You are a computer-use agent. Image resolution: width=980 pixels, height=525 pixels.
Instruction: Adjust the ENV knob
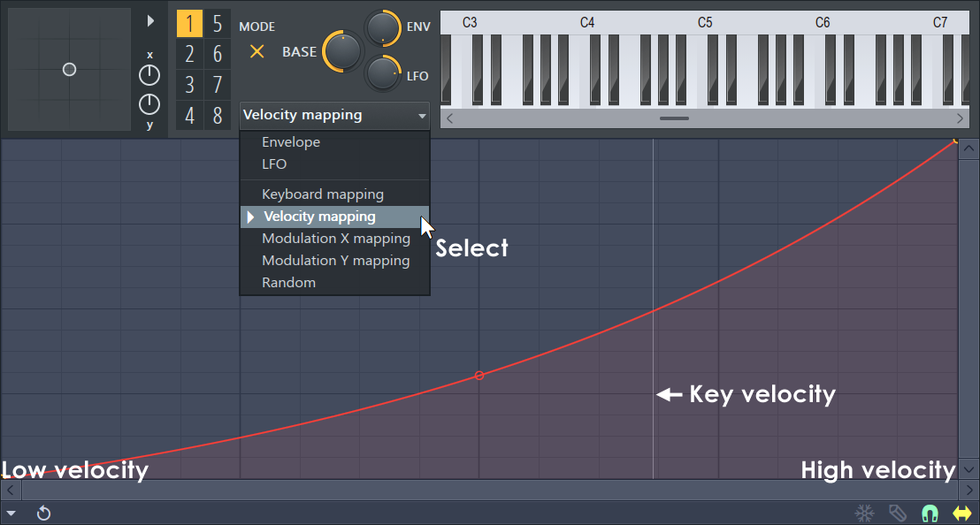coord(382,28)
